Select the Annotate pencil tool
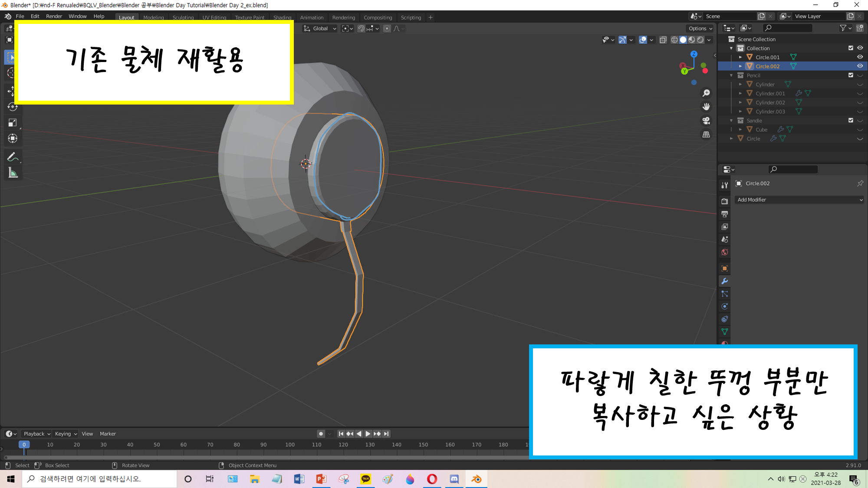 (x=13, y=157)
